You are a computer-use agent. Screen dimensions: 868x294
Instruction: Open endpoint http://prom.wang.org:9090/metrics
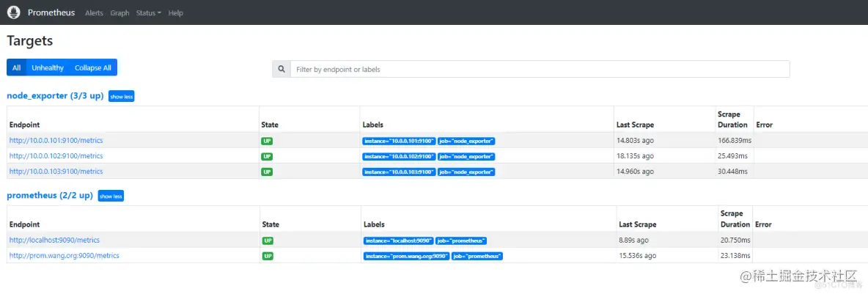(65, 256)
